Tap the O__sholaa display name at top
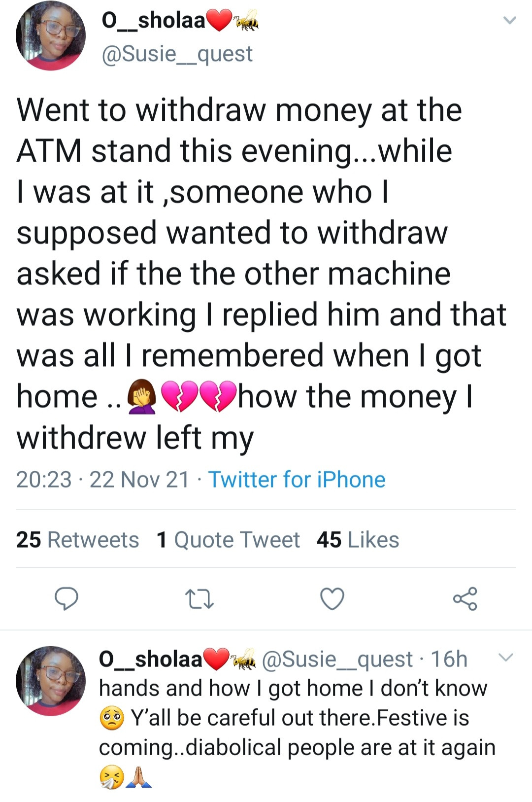Viewport: 532px width, 802px height. click(153, 21)
